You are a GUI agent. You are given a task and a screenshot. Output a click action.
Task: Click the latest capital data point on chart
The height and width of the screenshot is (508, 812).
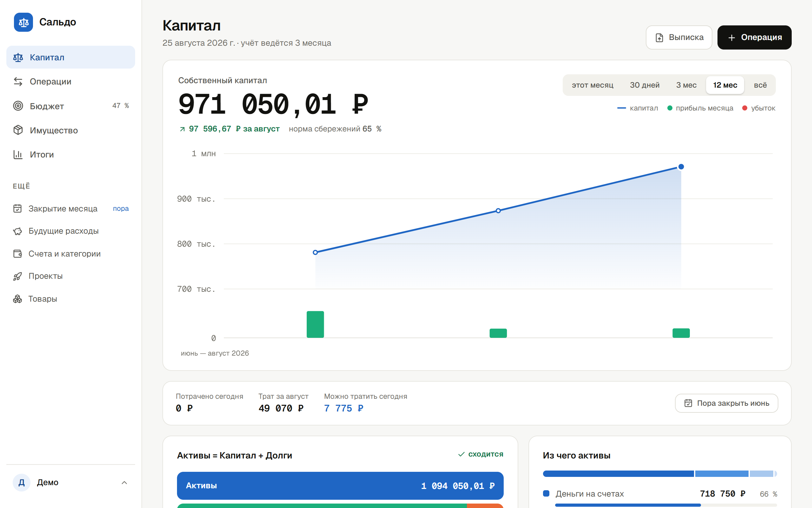(x=681, y=167)
